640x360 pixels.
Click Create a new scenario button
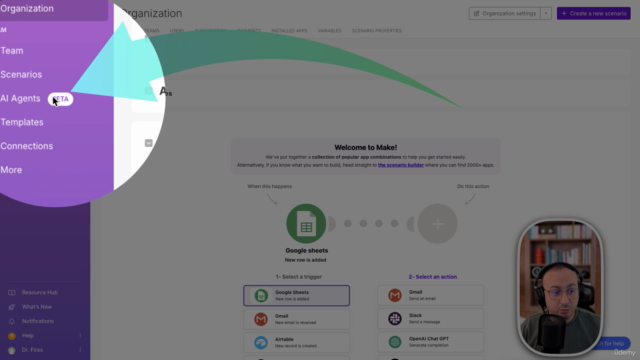tap(593, 13)
